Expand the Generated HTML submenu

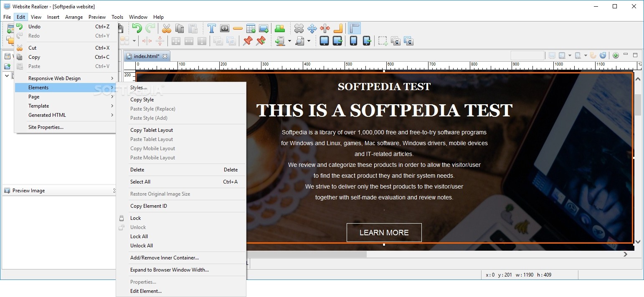(x=65, y=115)
